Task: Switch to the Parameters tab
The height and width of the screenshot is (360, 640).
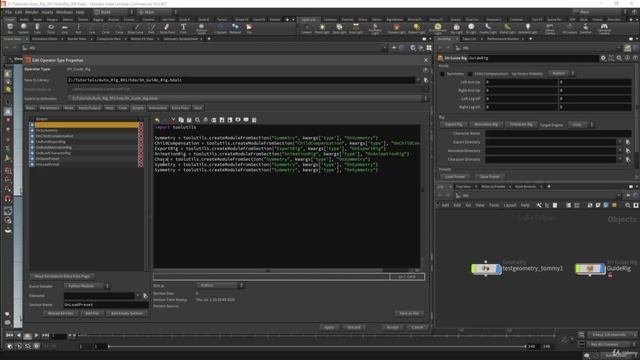Action: 49,108
